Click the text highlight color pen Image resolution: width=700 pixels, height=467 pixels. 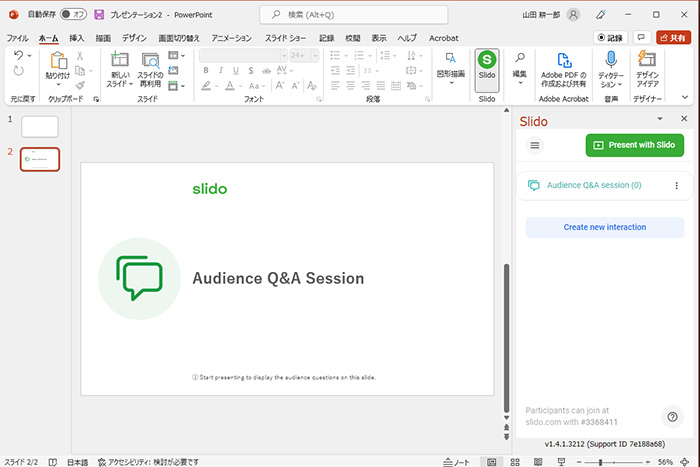(x=206, y=85)
